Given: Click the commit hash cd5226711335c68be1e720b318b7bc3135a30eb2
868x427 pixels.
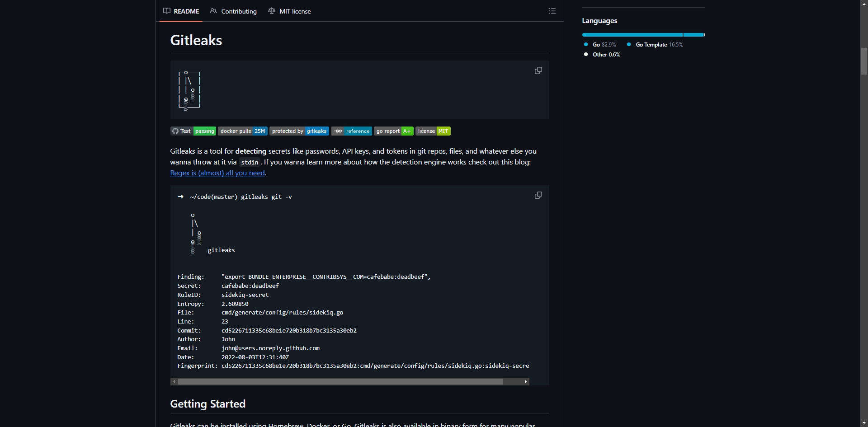Looking at the screenshot, I should (289, 331).
